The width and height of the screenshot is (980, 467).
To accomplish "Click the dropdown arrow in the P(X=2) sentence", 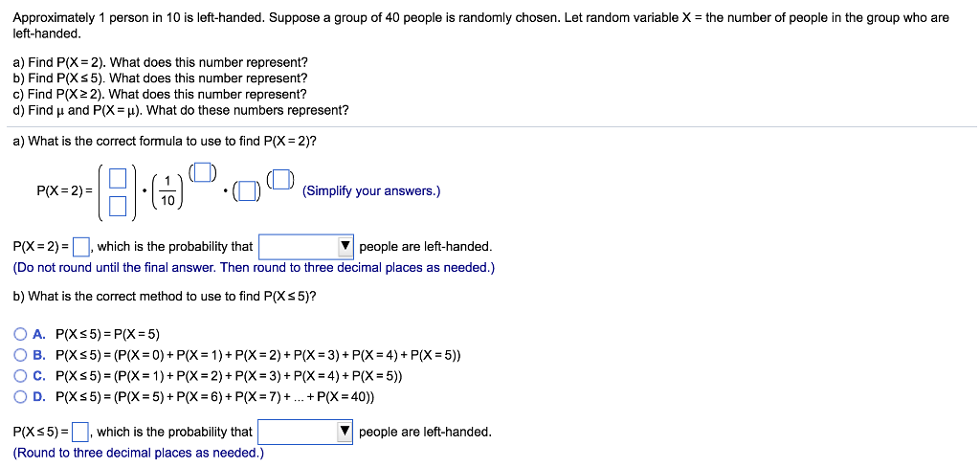I will 345,246.
